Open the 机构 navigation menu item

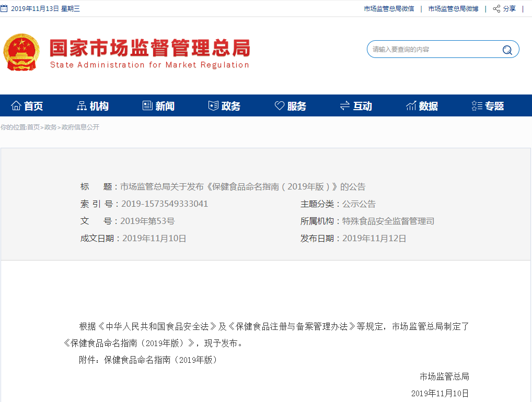(x=92, y=106)
